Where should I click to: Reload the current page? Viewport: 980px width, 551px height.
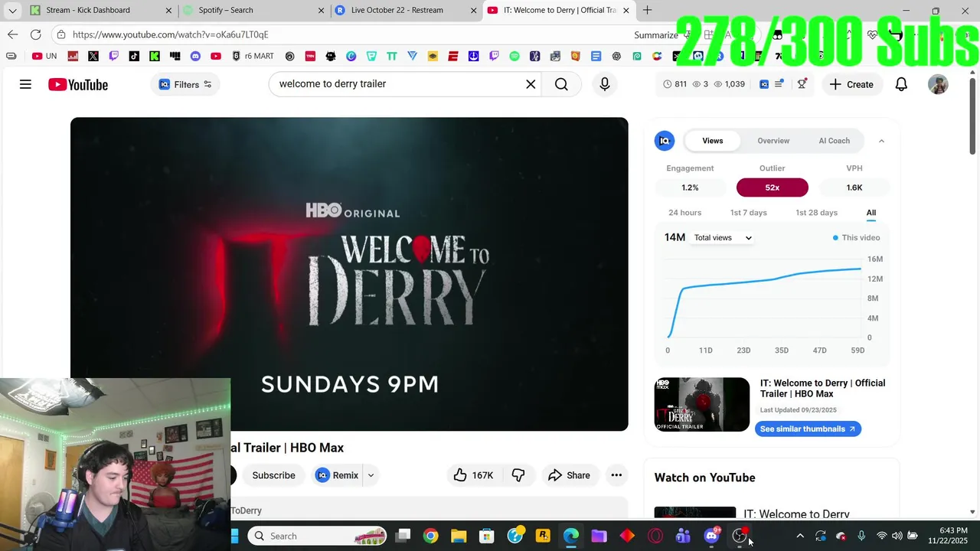click(35, 34)
